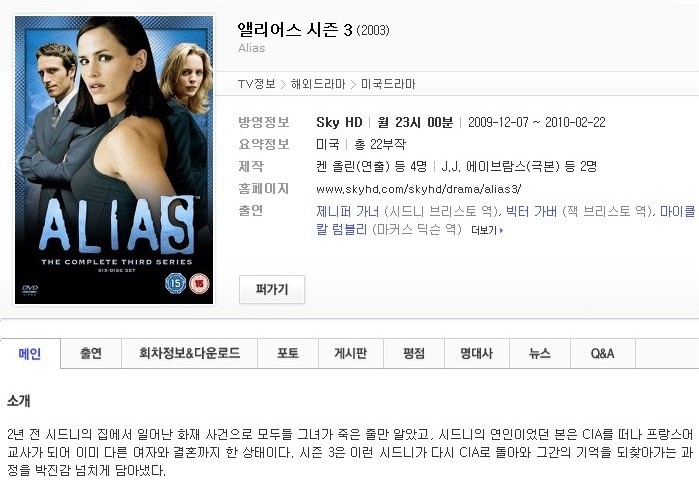Open the skyhd.com homepage URL
The image size is (699, 497).
click(419, 189)
